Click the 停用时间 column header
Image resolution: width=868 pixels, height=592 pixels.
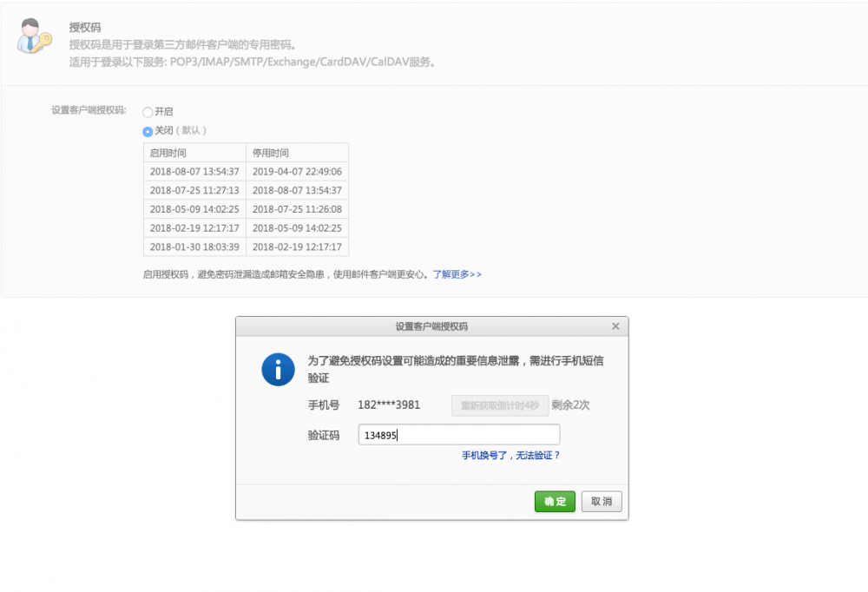click(x=271, y=152)
